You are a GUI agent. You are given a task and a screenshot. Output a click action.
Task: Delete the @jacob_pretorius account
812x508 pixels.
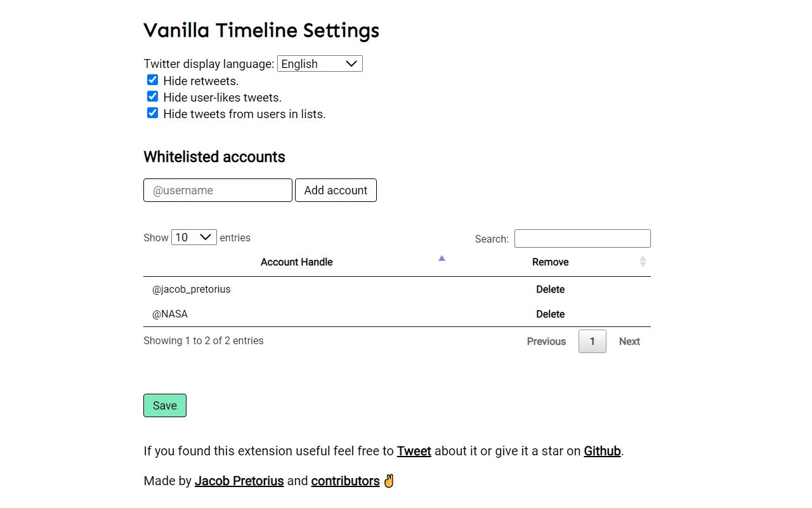coord(550,289)
